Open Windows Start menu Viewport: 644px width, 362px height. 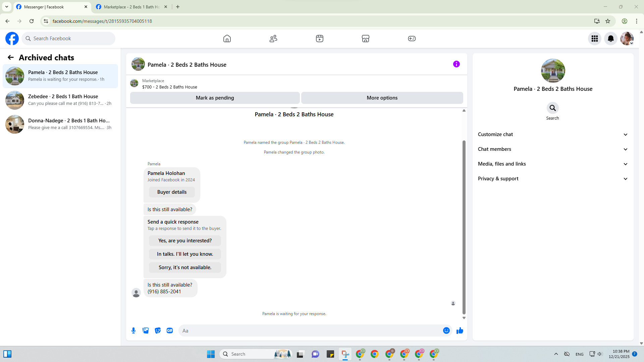[211, 354]
